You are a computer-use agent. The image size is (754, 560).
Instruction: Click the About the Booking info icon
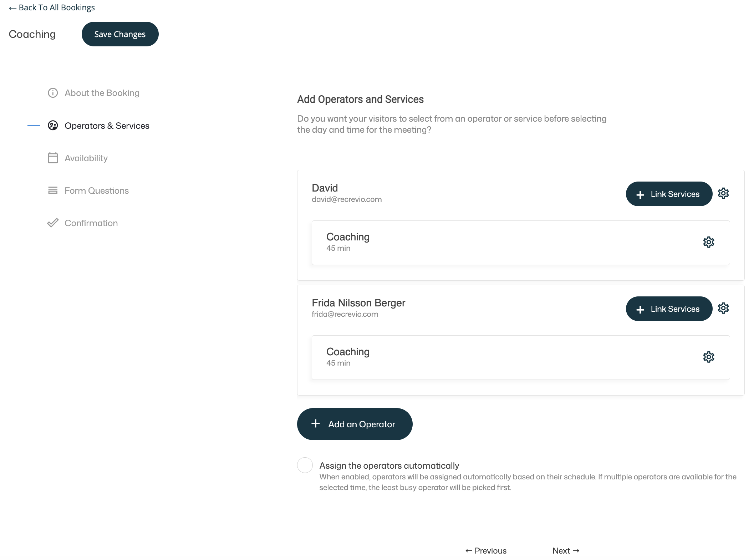click(x=53, y=93)
